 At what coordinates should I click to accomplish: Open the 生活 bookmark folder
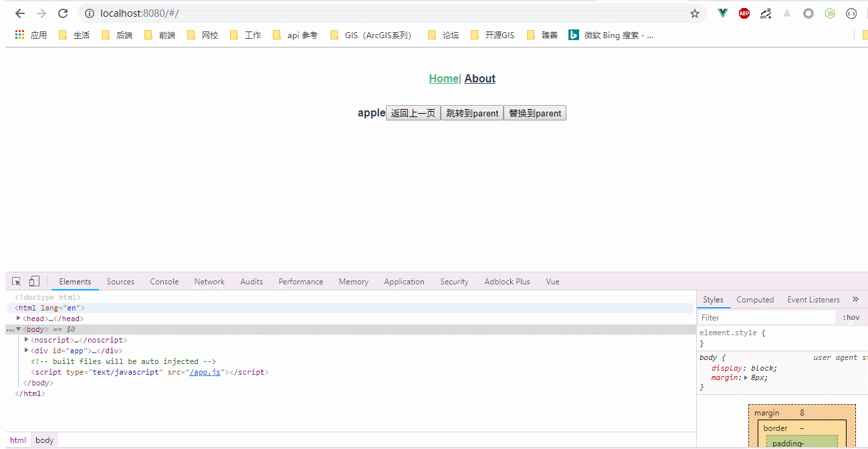[x=74, y=35]
